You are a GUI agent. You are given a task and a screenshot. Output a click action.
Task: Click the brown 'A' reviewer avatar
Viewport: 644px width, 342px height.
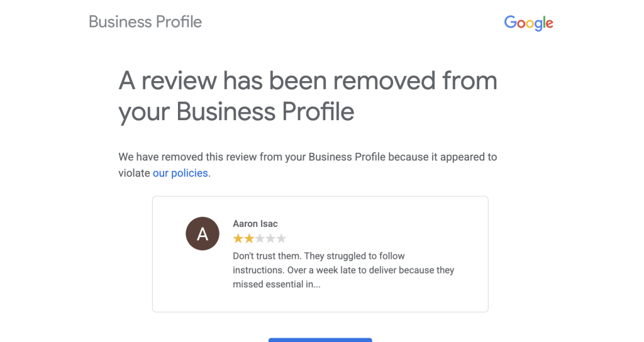click(x=203, y=234)
